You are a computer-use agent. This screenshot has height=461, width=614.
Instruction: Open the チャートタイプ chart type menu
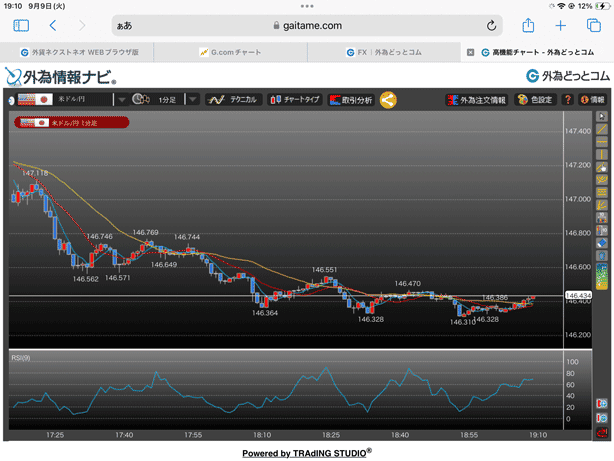point(294,100)
